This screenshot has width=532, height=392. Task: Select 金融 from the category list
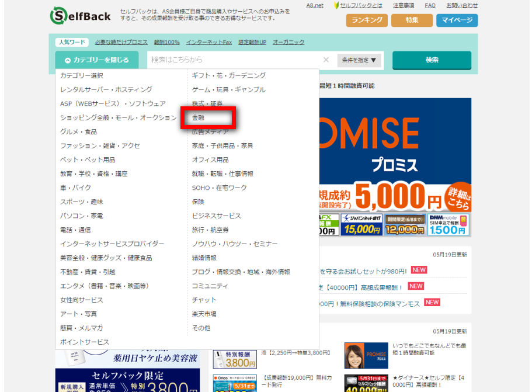[199, 117]
